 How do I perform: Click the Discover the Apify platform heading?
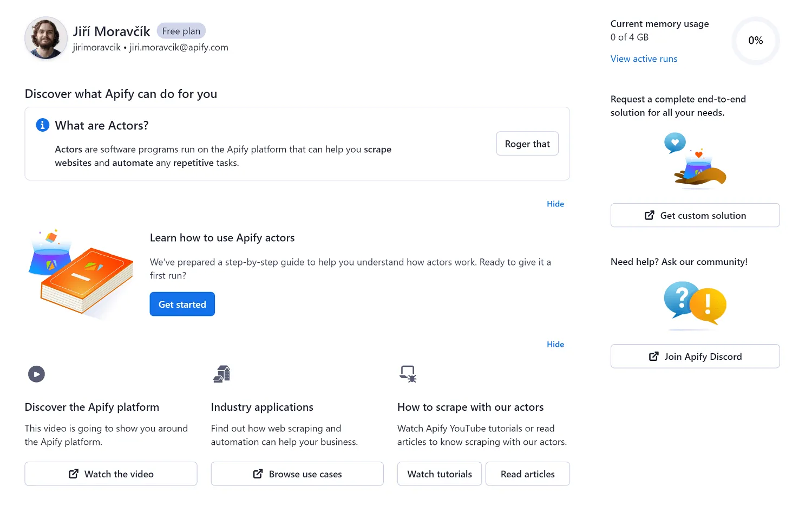(92, 407)
